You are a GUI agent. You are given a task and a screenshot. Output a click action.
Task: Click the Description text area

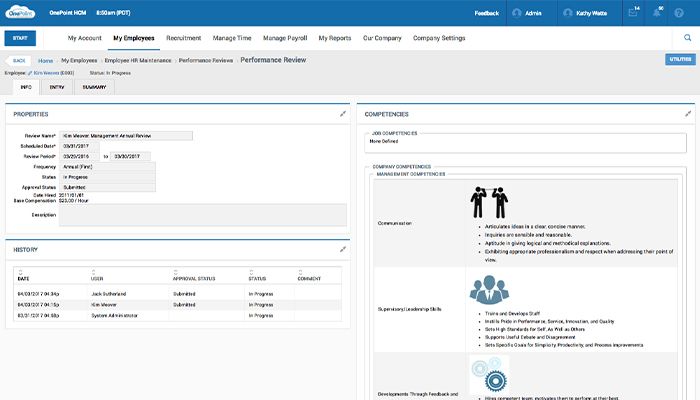[203, 215]
